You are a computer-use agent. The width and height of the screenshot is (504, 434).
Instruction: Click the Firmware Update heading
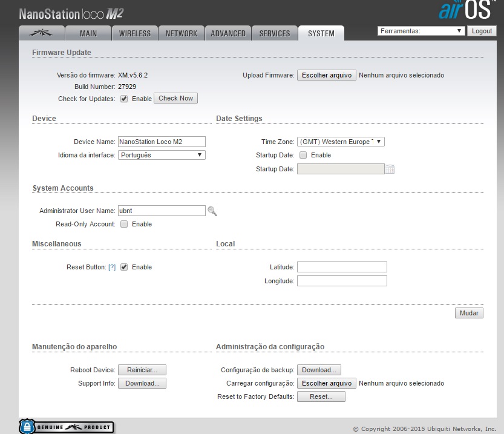pyautogui.click(x=61, y=53)
